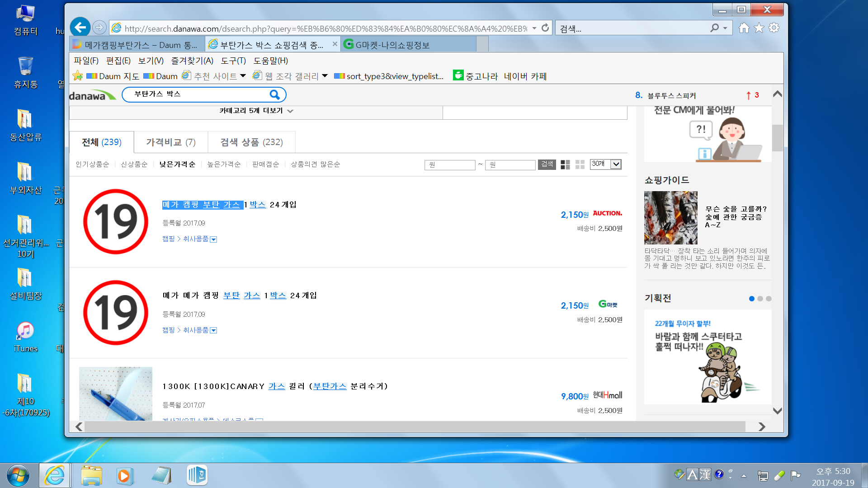Sort by 판매점순

(265, 164)
